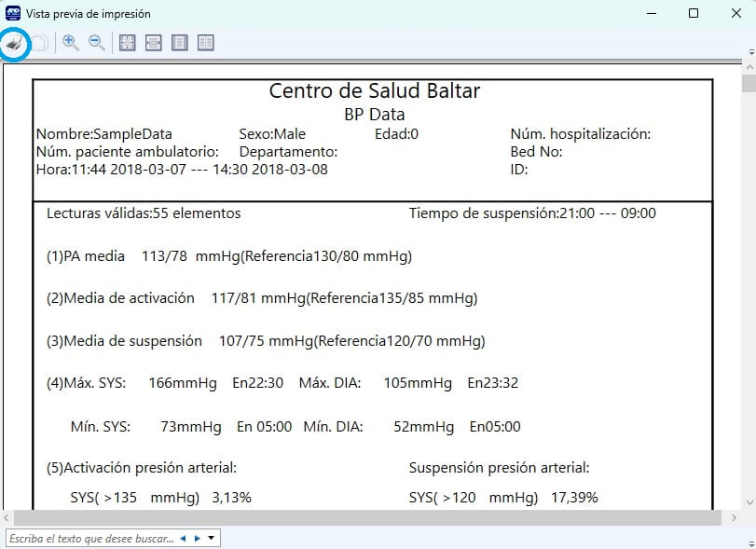Switch to single page layout view

point(180,42)
